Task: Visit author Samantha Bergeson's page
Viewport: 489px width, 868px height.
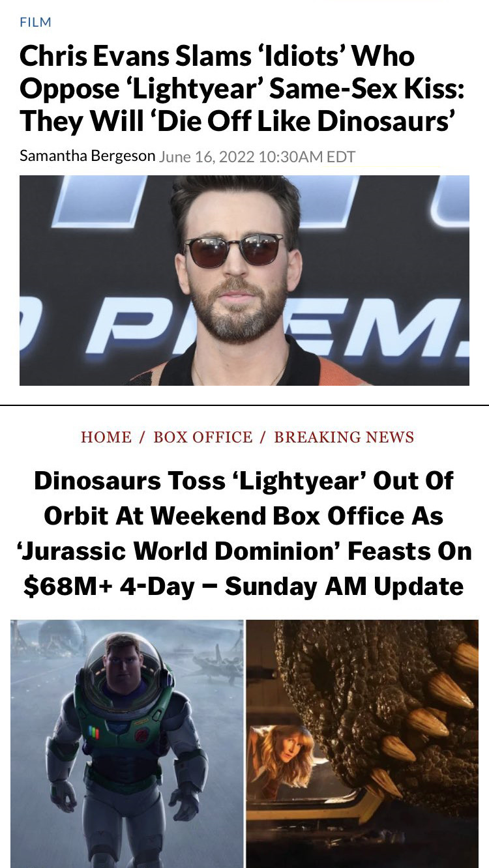Action: [87, 156]
